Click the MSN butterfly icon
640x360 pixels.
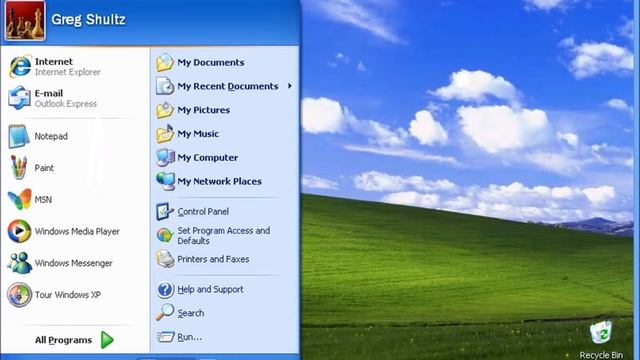pyautogui.click(x=19, y=199)
